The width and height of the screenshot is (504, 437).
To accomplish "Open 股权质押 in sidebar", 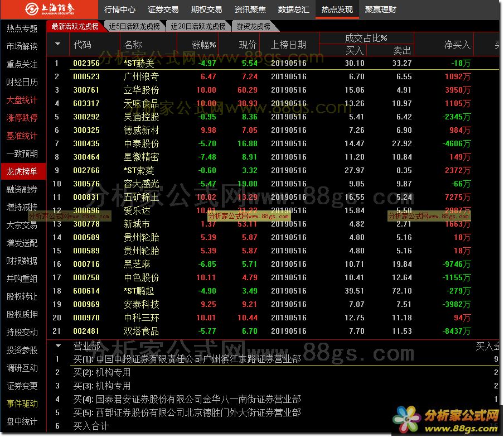I will (22, 314).
